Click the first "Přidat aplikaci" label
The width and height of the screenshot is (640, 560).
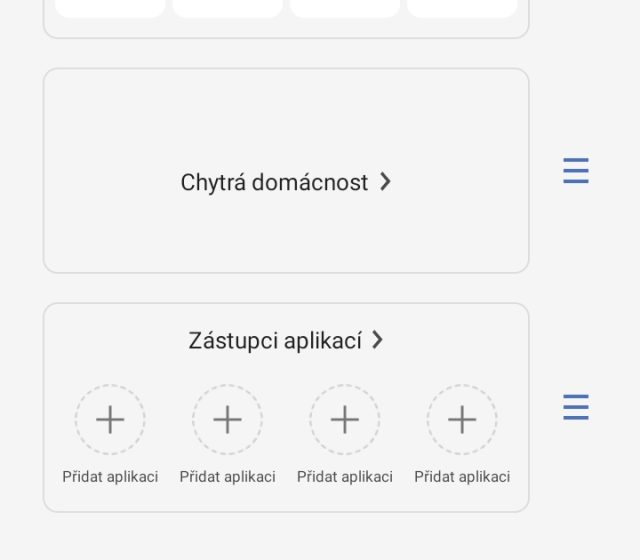(110, 477)
